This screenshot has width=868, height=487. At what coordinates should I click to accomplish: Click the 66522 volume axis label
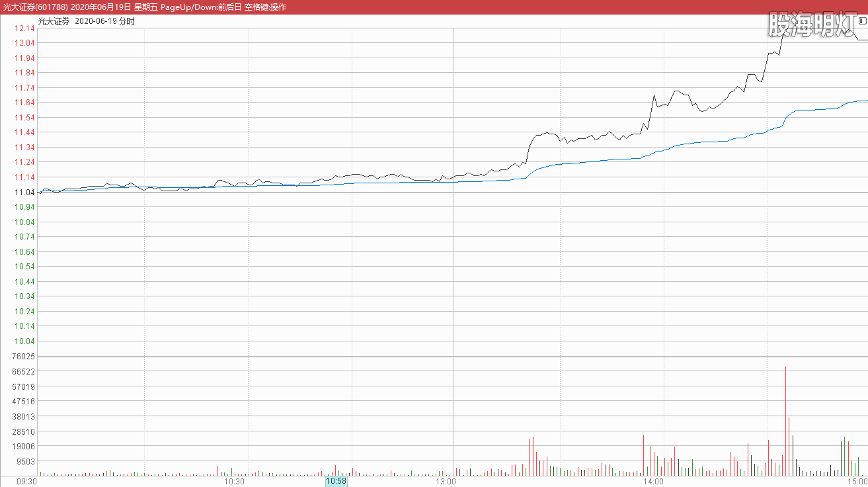pos(24,371)
